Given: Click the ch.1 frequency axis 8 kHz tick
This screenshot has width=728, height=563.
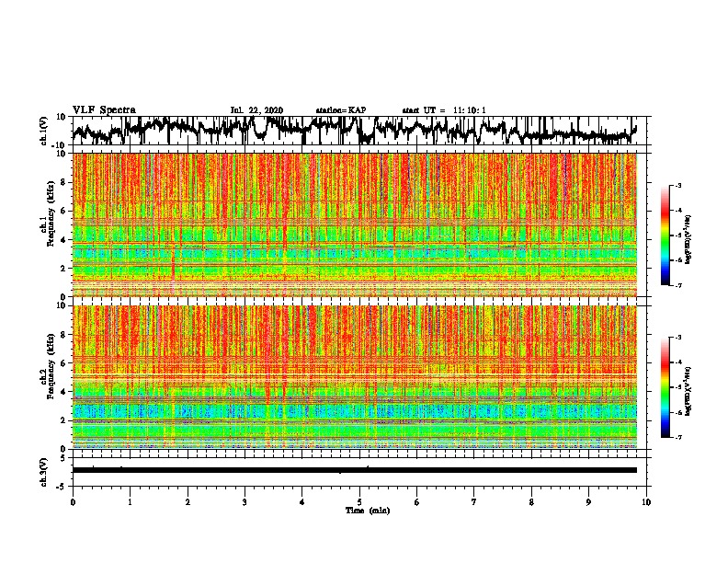Looking at the screenshot, I should [63, 182].
